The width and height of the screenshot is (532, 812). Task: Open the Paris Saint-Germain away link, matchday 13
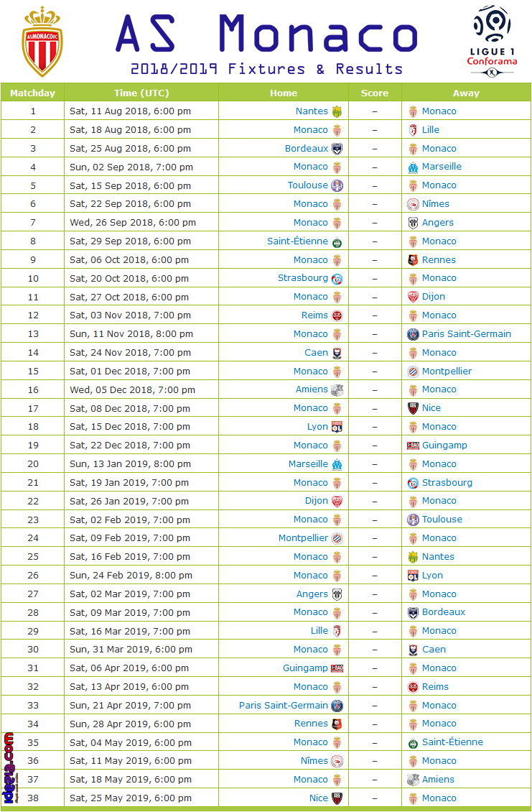point(467,333)
